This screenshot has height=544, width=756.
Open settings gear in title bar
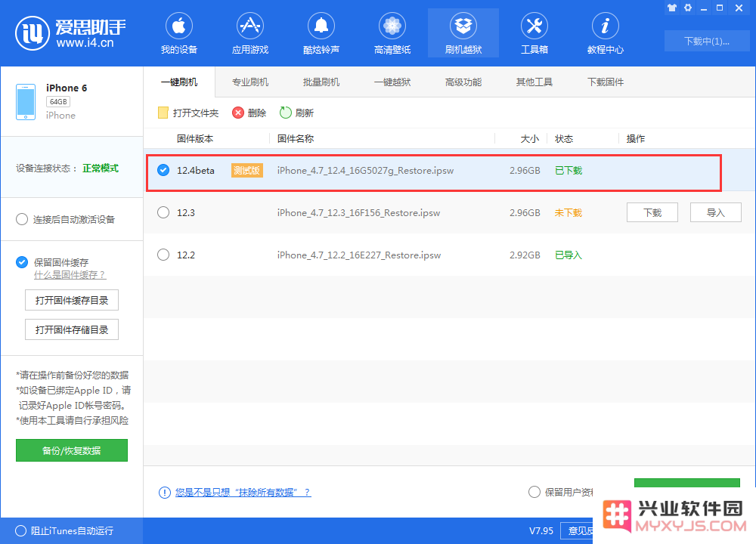tap(688, 8)
